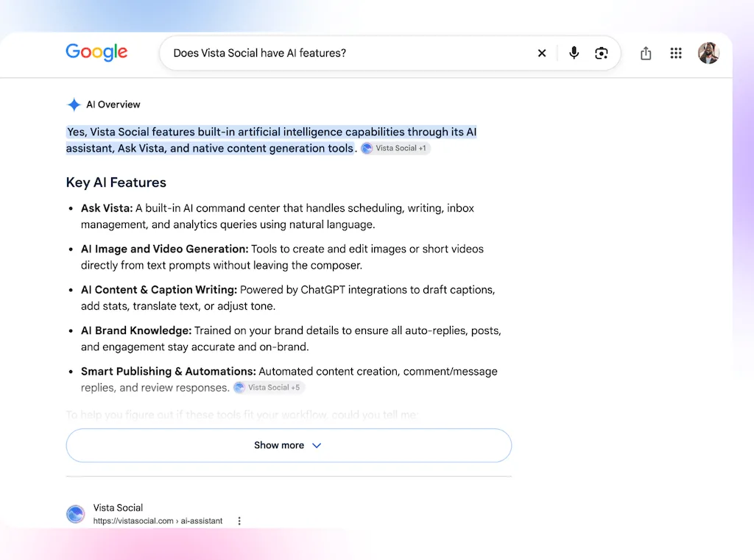
Task: Open the Google apps grid
Action: coord(676,53)
